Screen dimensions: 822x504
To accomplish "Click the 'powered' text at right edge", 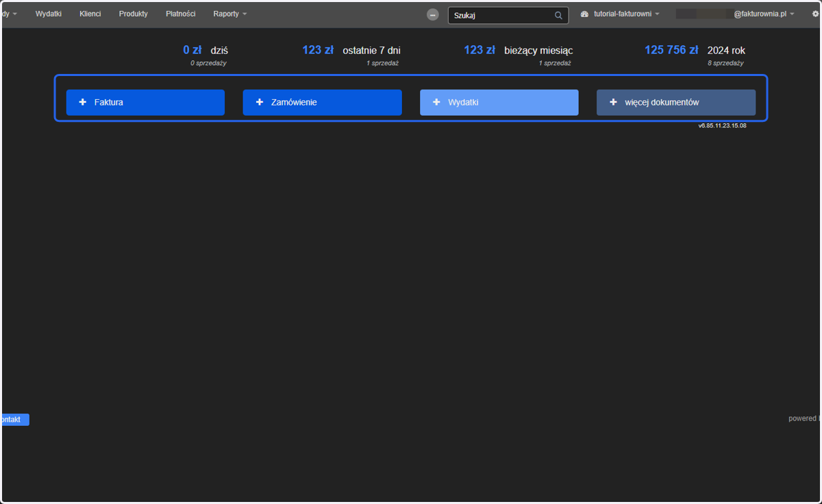I will tap(804, 418).
